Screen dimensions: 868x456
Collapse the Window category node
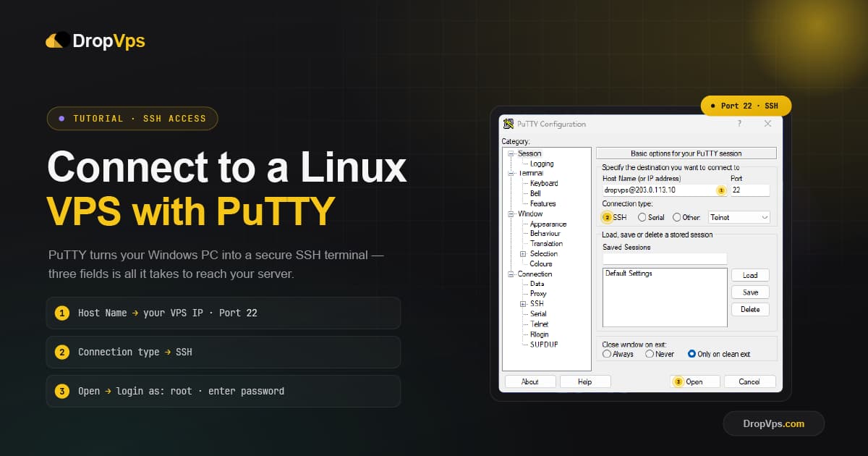tap(511, 214)
